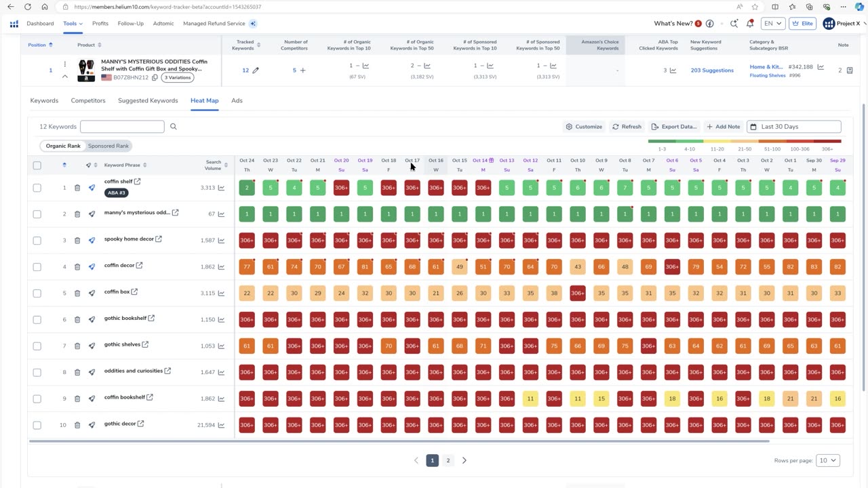
Task: Select the Organic Rank toggle
Action: (x=63, y=146)
